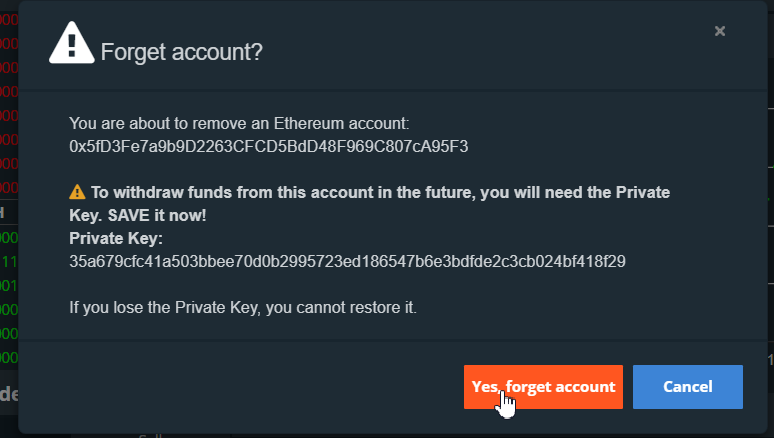Click the large warning triangle in header
Screen dimensions: 774x438
(72, 42)
